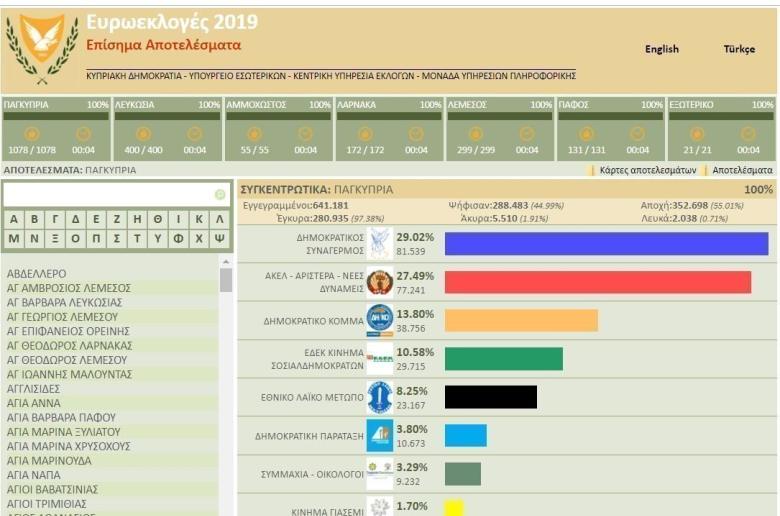This screenshot has height=516, width=780.
Task: Select ΑΓΙΟΙ ΤΡΙΜΙΘΙΑΣ in the list
Action: point(46,504)
